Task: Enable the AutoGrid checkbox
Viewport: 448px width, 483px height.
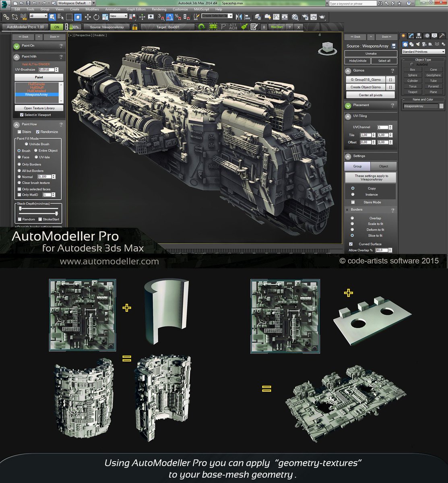Action: (412, 64)
